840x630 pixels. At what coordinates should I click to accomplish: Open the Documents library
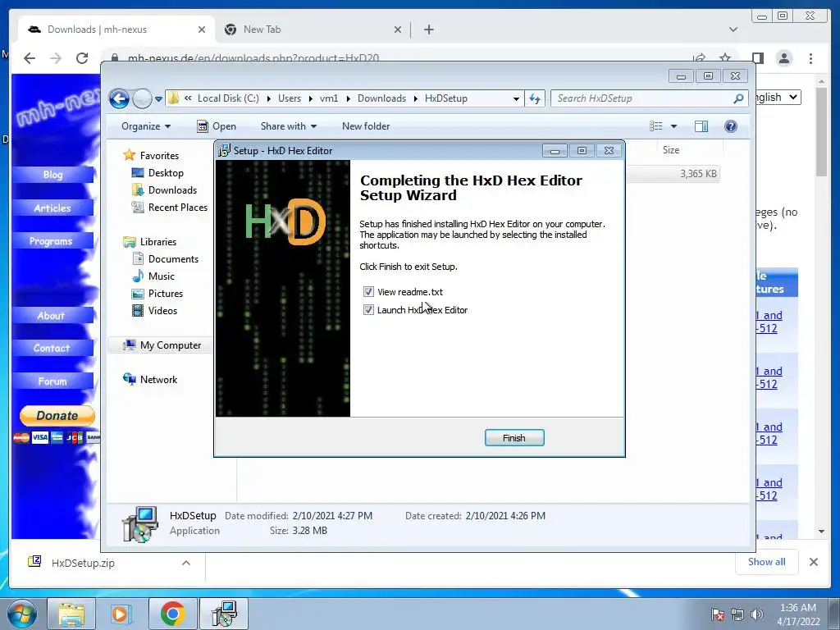coord(173,259)
